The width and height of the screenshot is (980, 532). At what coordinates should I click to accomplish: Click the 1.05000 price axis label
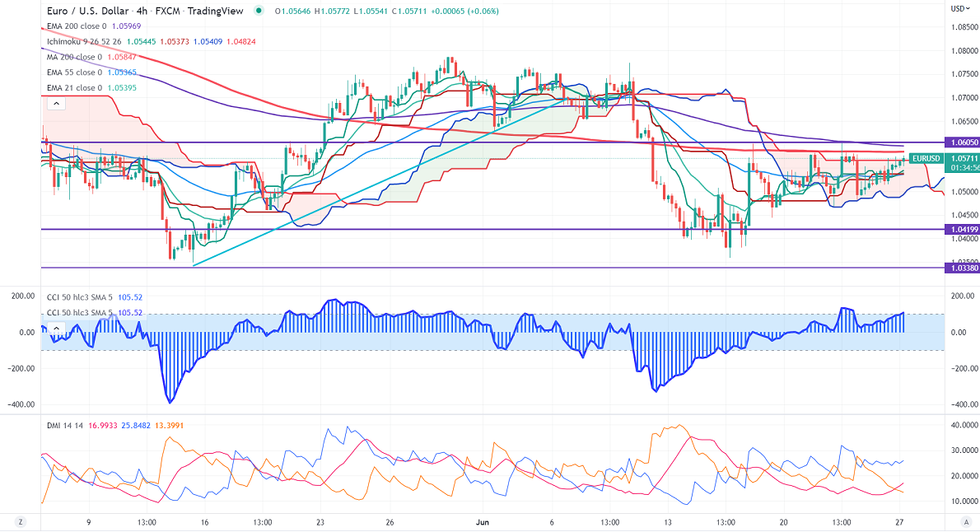pyautogui.click(x=964, y=192)
